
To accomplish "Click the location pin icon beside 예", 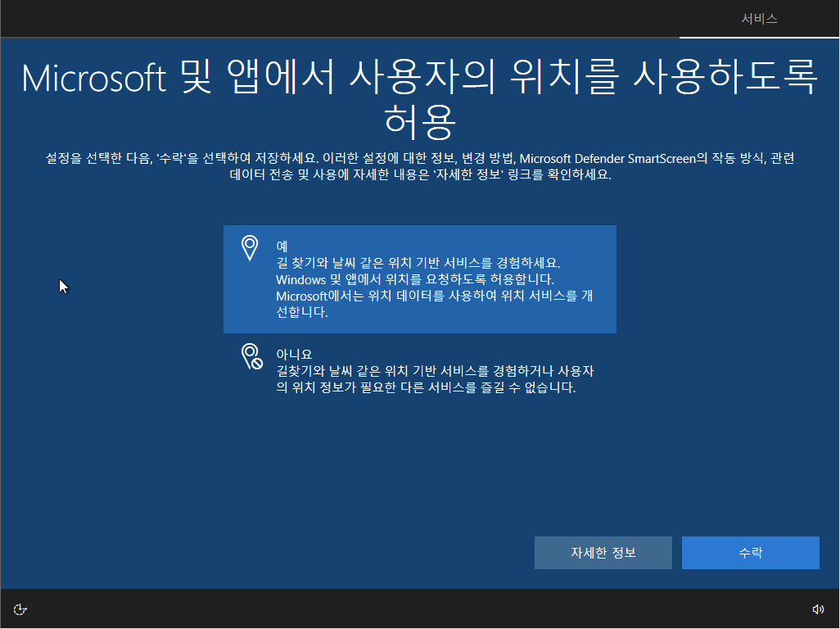I will tap(250, 248).
